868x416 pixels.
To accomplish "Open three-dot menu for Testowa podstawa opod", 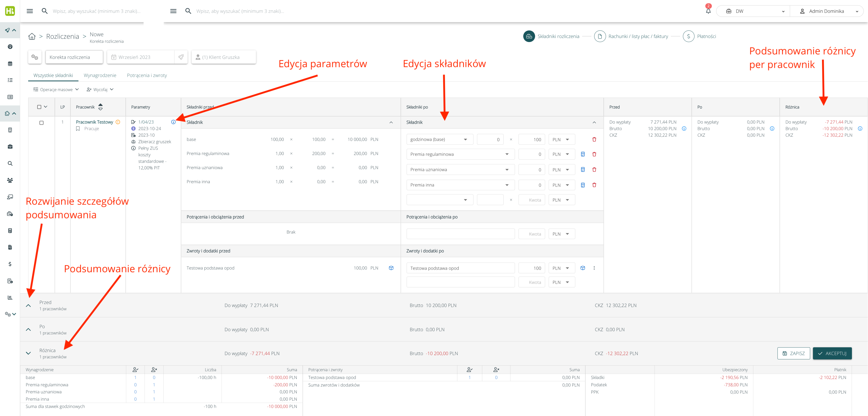I will click(x=594, y=268).
